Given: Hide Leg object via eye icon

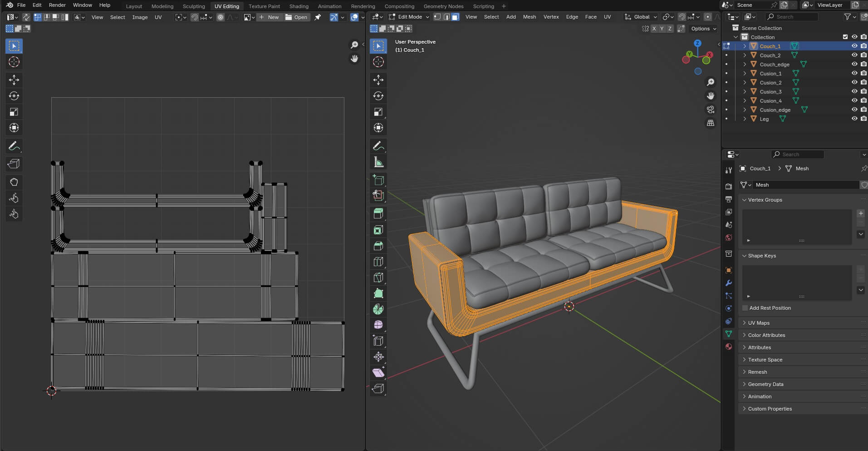Looking at the screenshot, I should tap(854, 119).
